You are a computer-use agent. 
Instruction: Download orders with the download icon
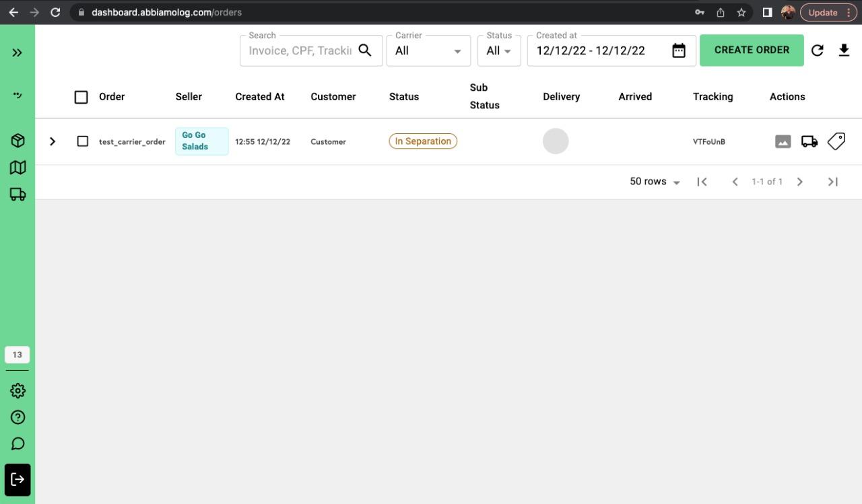[844, 50]
